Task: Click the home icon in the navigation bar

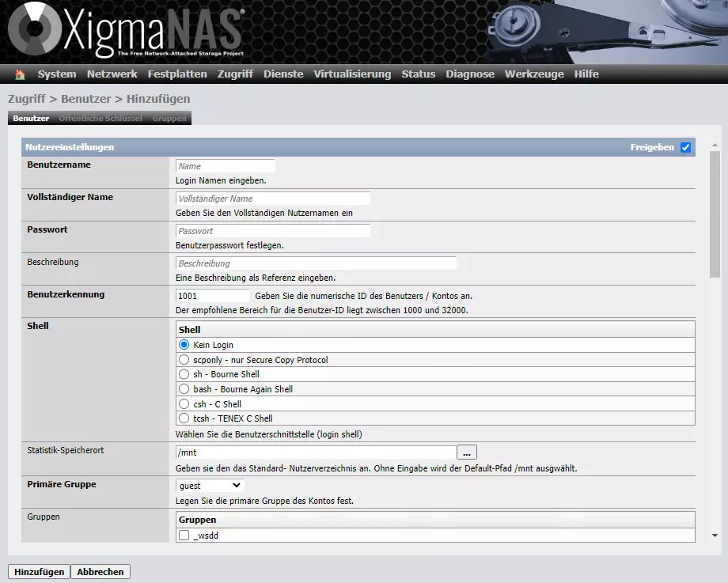Action: point(20,74)
